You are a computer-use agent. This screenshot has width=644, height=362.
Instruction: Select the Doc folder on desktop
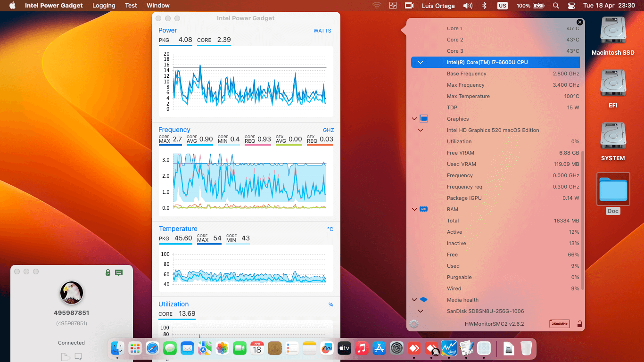[613, 189]
